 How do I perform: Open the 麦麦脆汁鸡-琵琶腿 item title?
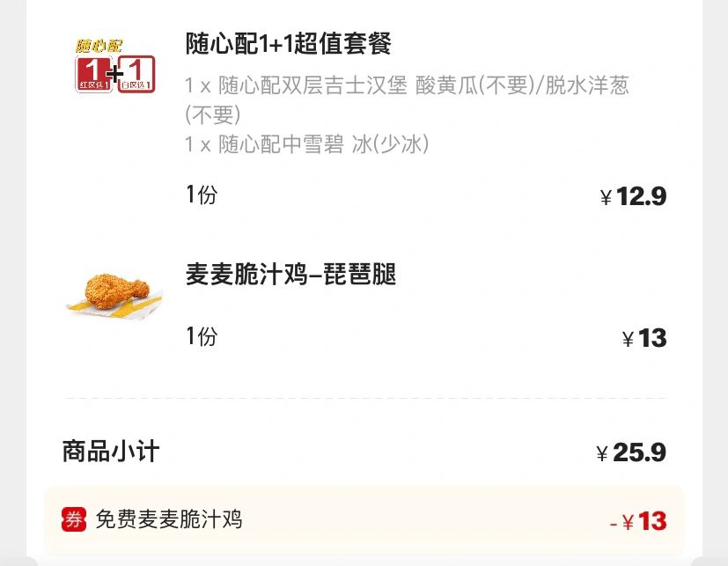click(291, 275)
